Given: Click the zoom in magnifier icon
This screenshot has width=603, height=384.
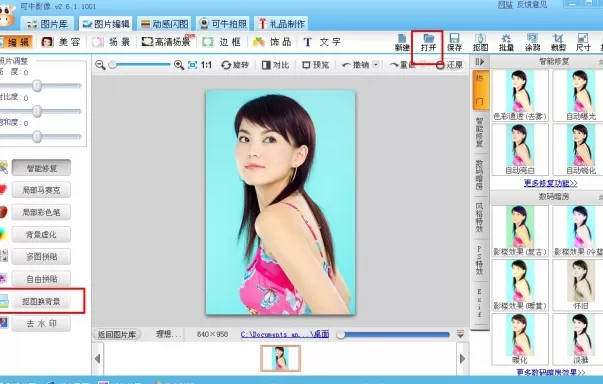Looking at the screenshot, I should (179, 65).
